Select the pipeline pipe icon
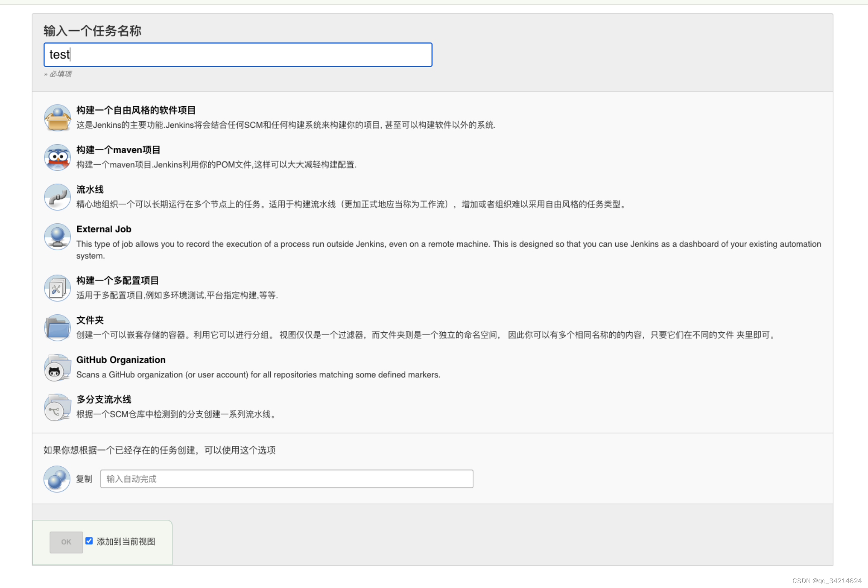This screenshot has height=588, width=868. tap(57, 197)
